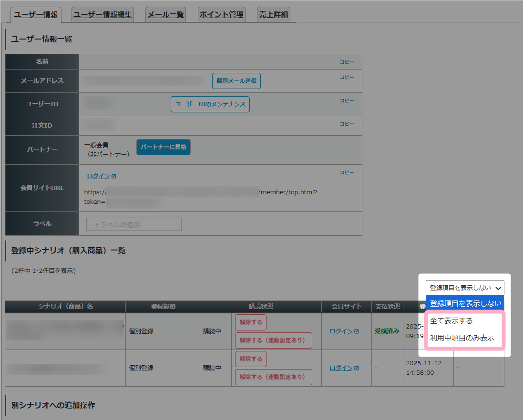Screen dimensions: 523x420
Task: Open ログイン link in second scenario row
Action: click(x=341, y=368)
